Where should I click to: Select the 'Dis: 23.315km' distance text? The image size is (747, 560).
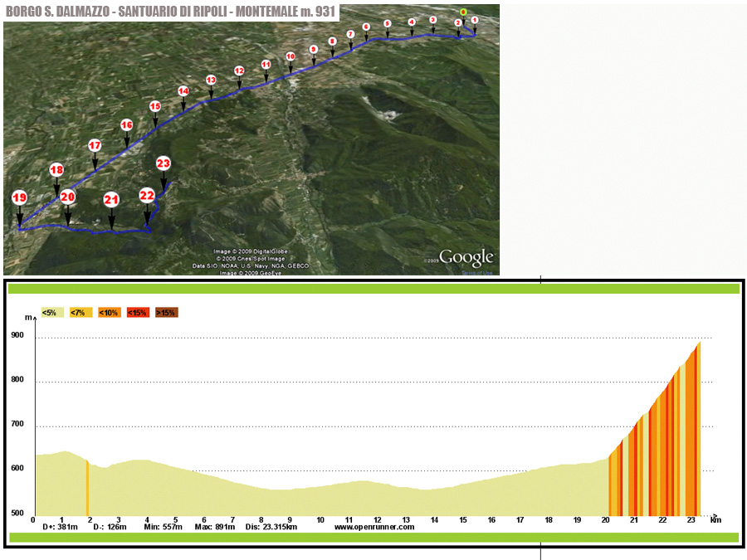(x=271, y=527)
